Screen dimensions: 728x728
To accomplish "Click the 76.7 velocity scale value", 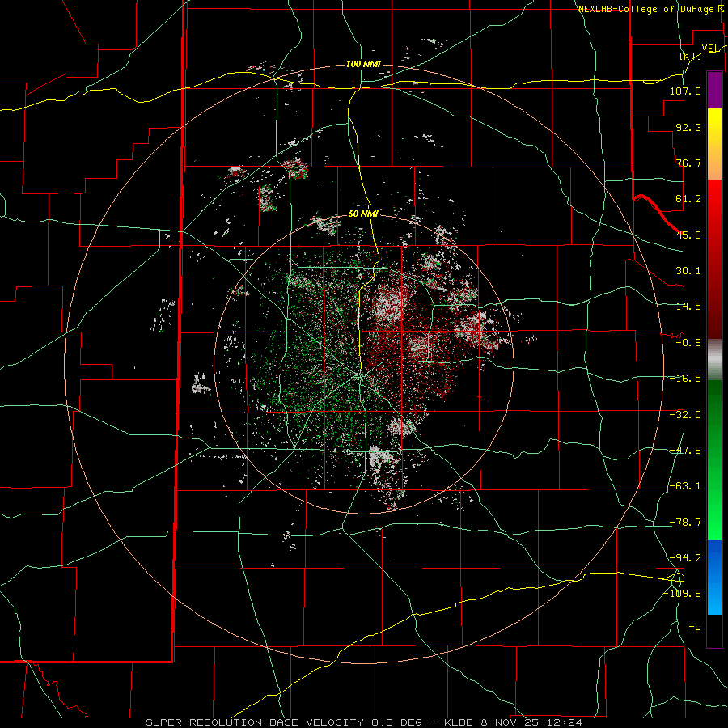I will click(688, 163).
